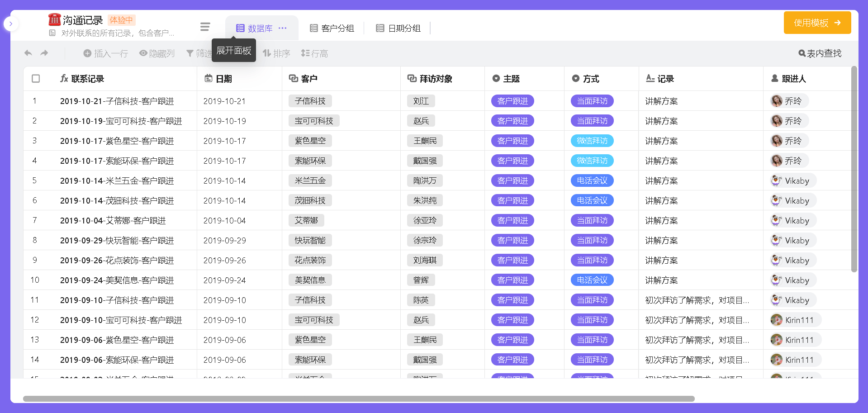This screenshot has height=413, width=868.
Task: Open the 数据库 tab more options dots
Action: pyautogui.click(x=283, y=28)
